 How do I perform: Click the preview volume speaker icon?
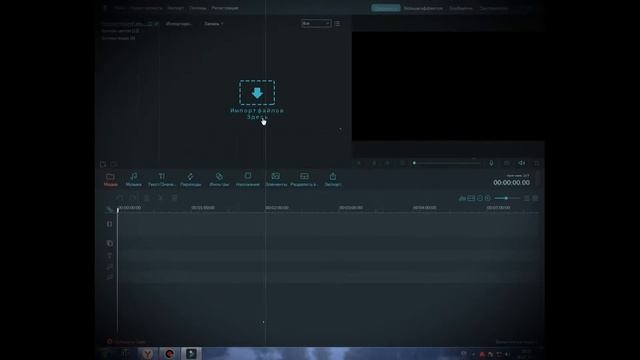[522, 163]
